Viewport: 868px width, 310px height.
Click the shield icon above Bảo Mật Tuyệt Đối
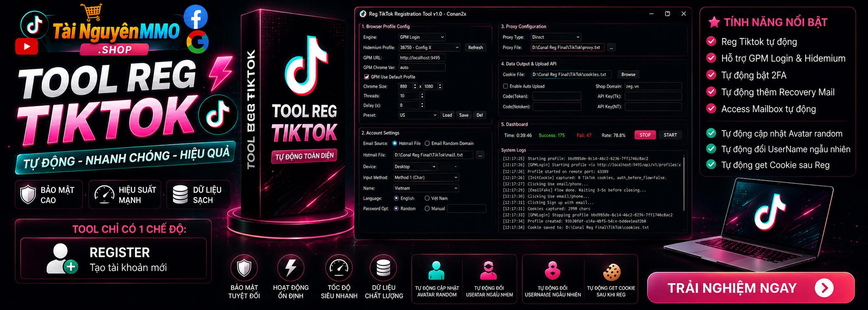(244, 268)
